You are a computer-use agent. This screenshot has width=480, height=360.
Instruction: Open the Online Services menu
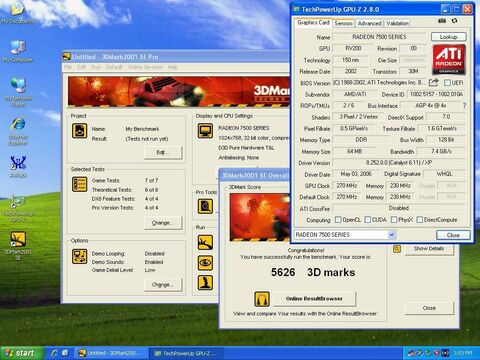[145, 67]
